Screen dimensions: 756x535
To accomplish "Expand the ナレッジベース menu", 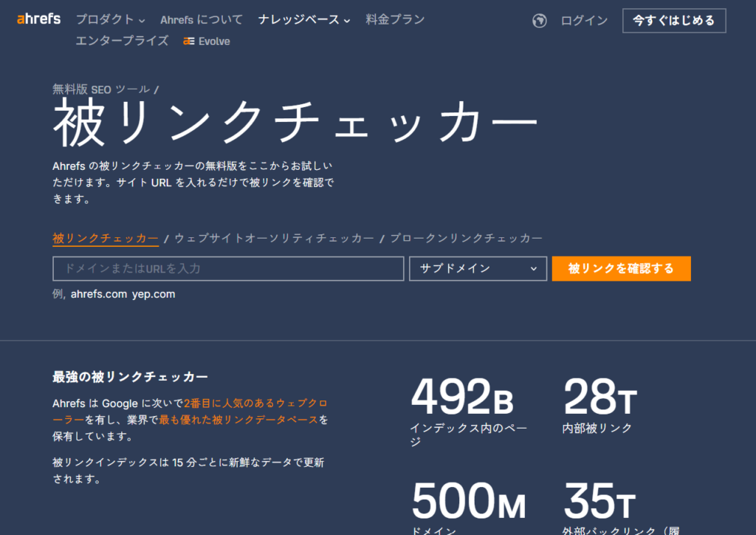I will (304, 20).
